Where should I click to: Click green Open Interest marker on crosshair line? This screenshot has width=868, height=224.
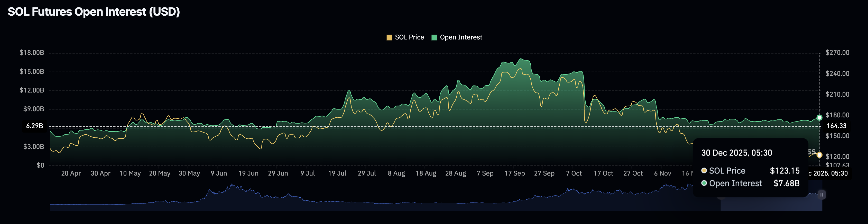click(819, 118)
